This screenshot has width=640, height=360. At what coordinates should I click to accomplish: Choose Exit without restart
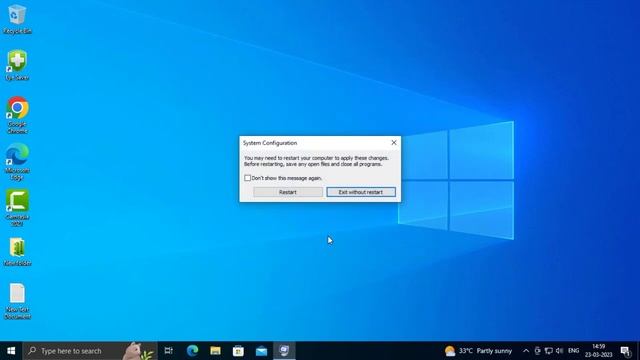click(361, 192)
